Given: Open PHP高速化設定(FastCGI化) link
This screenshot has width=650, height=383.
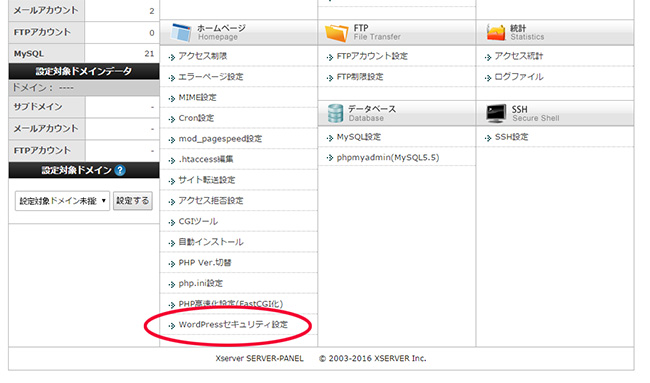Looking at the screenshot, I should tap(231, 304).
